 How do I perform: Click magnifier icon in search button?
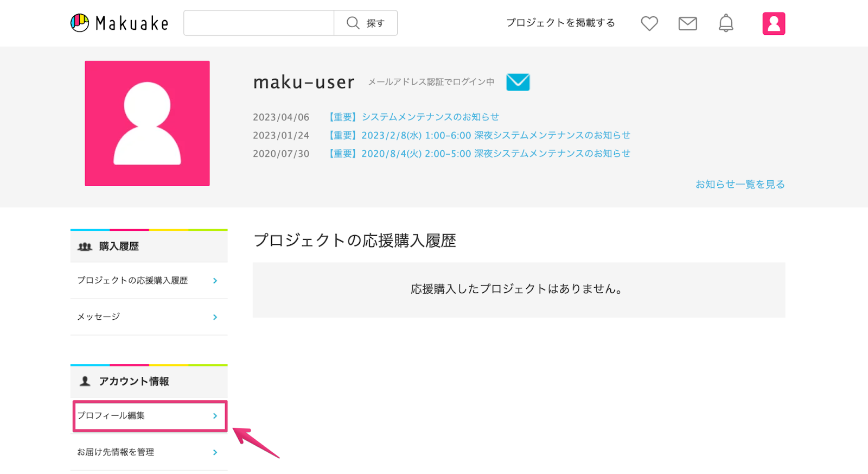click(x=353, y=23)
